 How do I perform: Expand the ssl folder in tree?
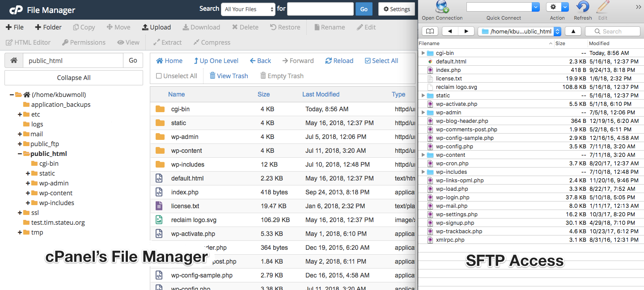20,213
